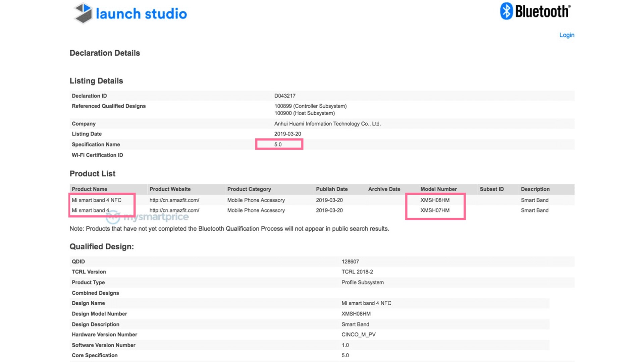Click the Publish Date column header
The image size is (644, 362).
[x=331, y=189]
